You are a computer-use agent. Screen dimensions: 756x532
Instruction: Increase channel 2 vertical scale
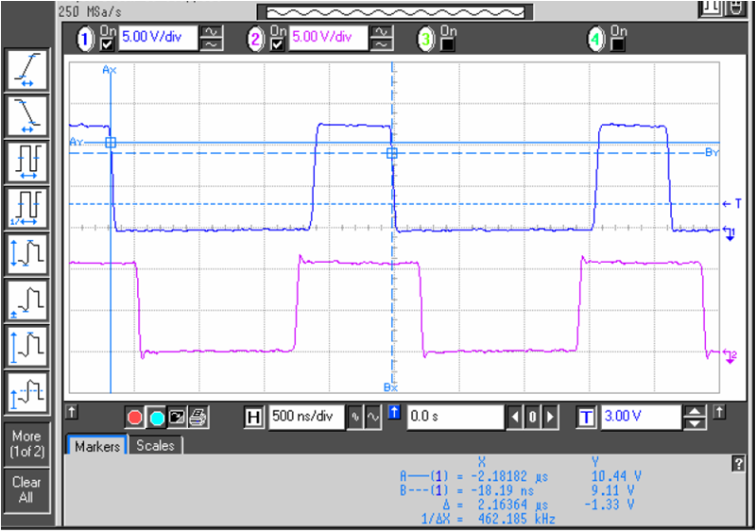click(382, 32)
